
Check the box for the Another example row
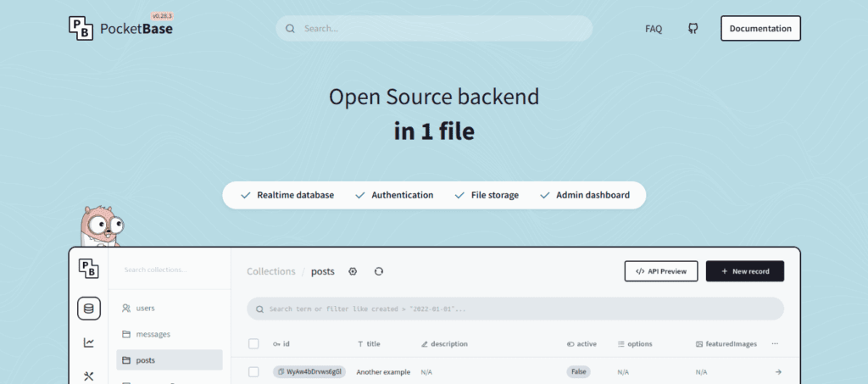point(253,372)
